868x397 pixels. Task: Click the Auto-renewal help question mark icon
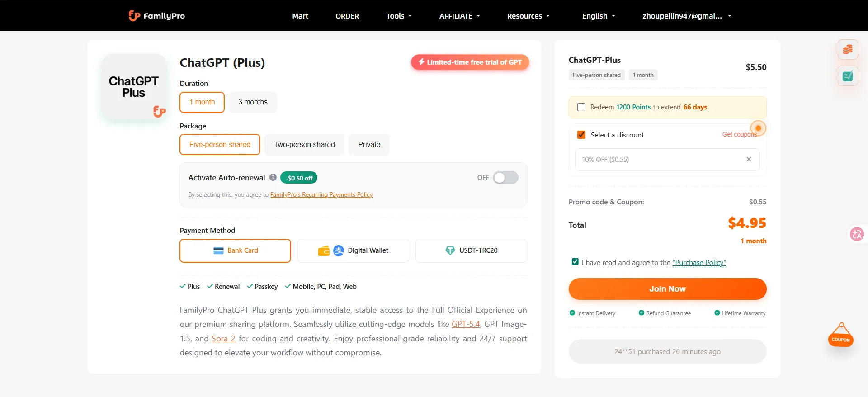tap(273, 177)
